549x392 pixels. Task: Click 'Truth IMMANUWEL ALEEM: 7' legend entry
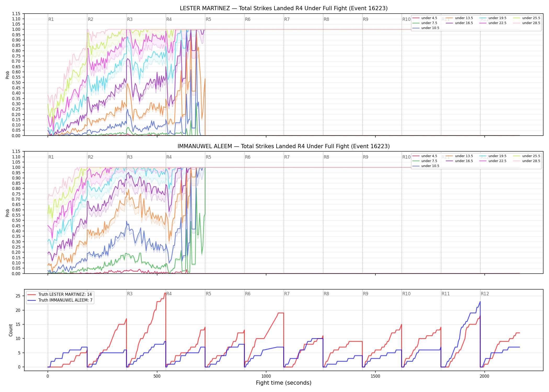(x=60, y=300)
